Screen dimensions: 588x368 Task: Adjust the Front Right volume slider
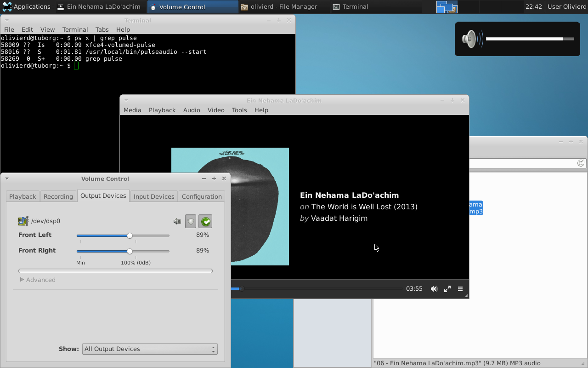[123, 251]
